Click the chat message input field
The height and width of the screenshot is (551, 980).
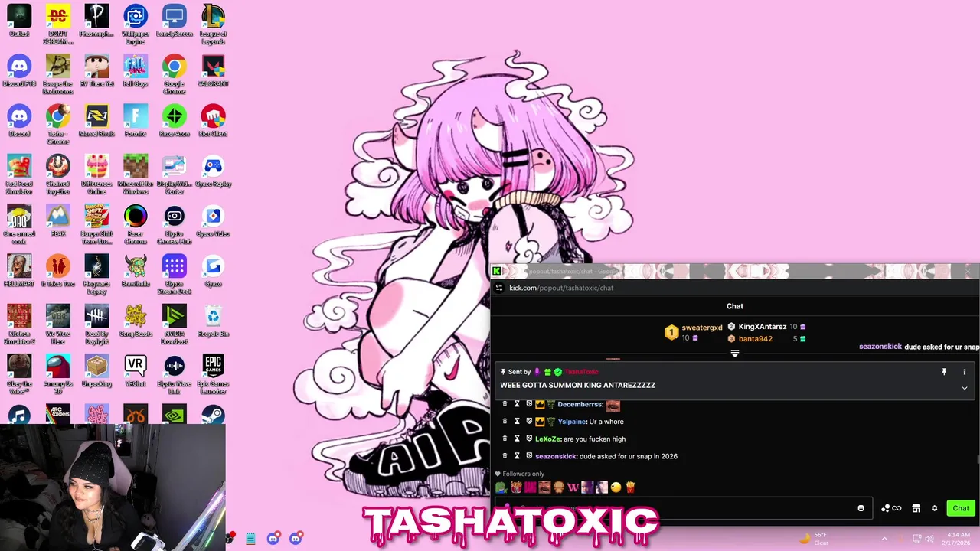pyautogui.click(x=683, y=508)
